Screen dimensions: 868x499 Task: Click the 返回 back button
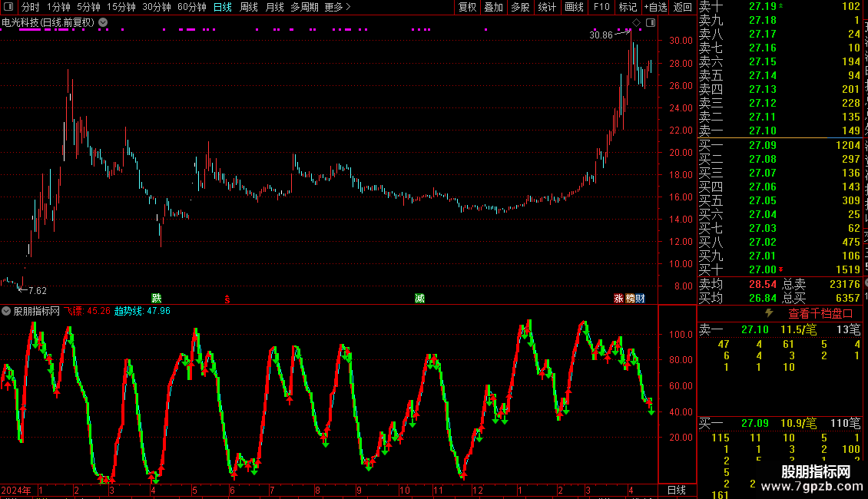(x=683, y=7)
